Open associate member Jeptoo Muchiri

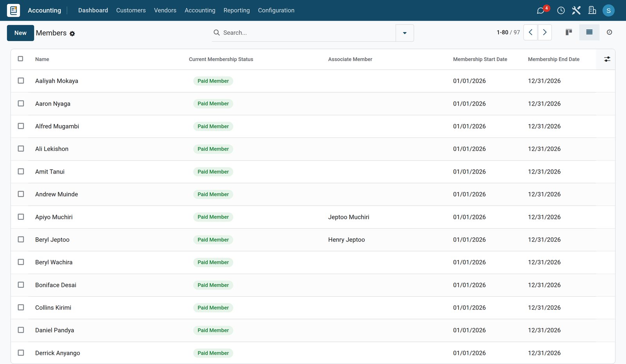pos(349,217)
